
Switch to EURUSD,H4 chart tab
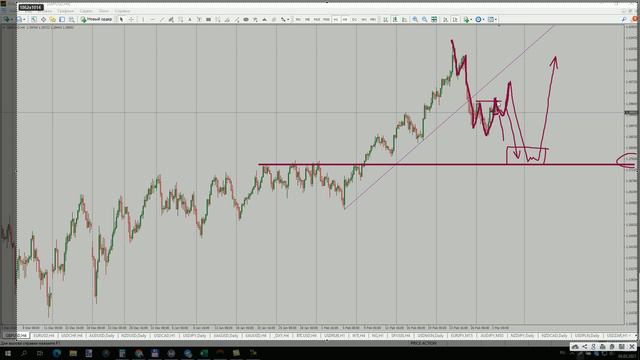coord(44,336)
